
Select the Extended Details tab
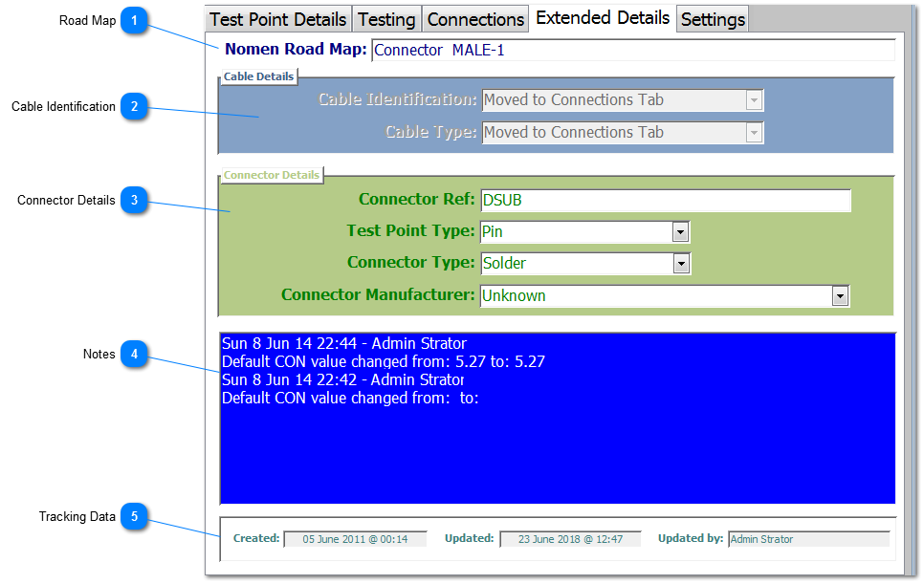pos(603,18)
